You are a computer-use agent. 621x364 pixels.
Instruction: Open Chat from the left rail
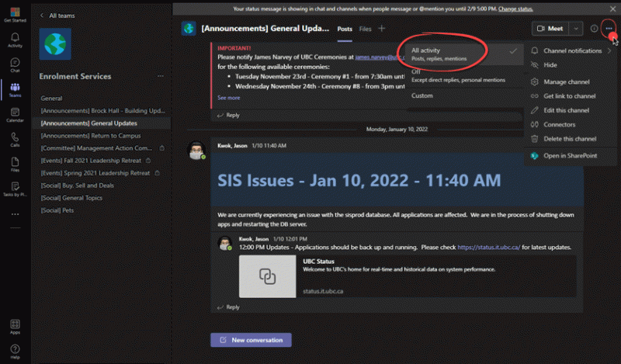pyautogui.click(x=15, y=65)
